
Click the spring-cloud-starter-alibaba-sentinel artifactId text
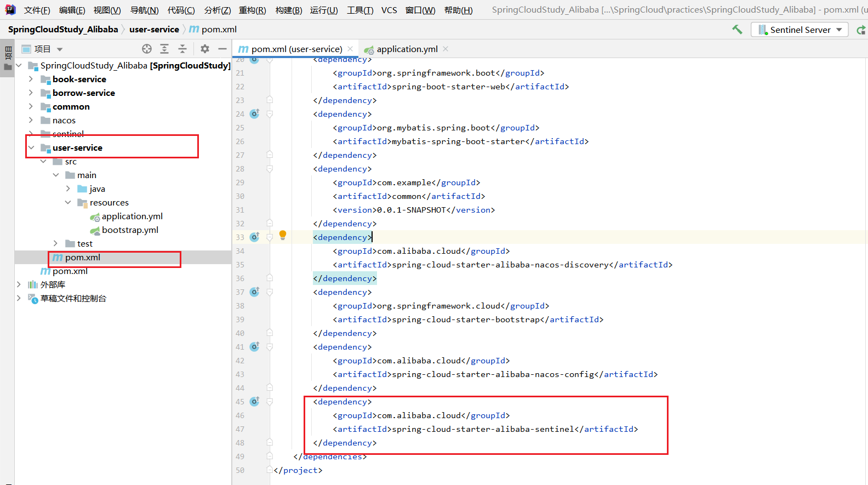[x=482, y=429]
